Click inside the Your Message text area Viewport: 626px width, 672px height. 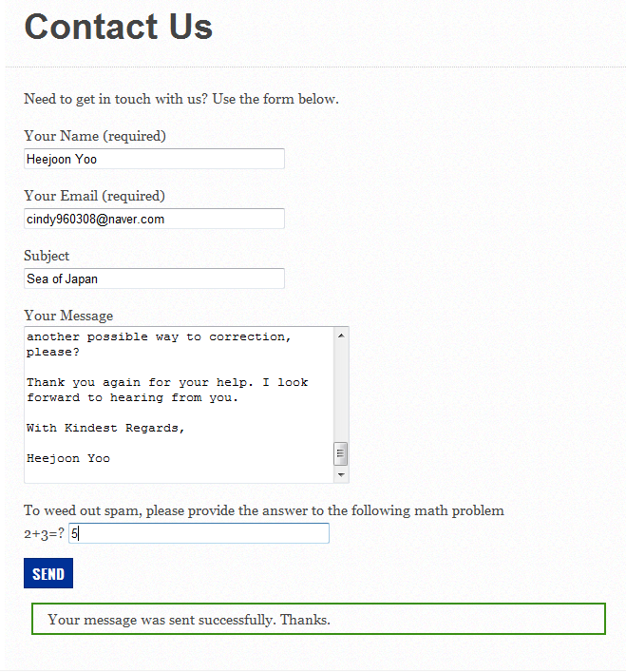(179, 404)
